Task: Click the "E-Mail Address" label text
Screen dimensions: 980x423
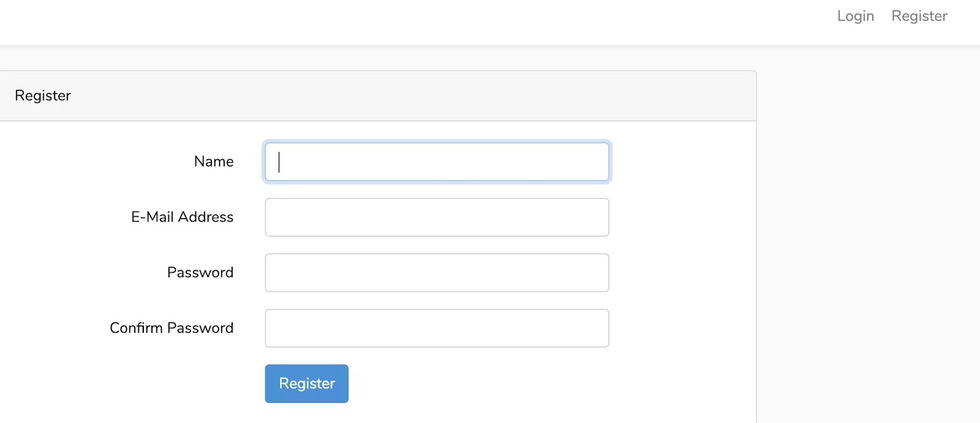Action: (182, 217)
